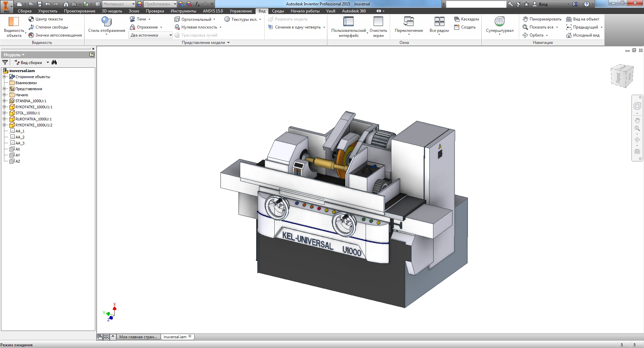Open the Стиль отображения visual style menu
The height and width of the screenshot is (348, 644).
pyautogui.click(x=106, y=26)
